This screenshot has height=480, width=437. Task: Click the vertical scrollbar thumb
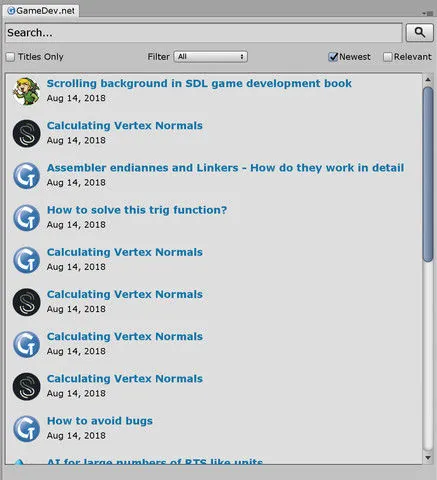tap(428, 174)
